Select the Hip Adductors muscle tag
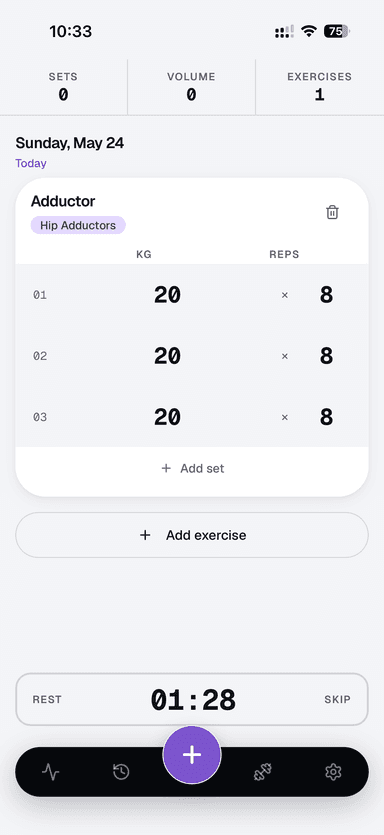The image size is (384, 835). click(x=78, y=225)
